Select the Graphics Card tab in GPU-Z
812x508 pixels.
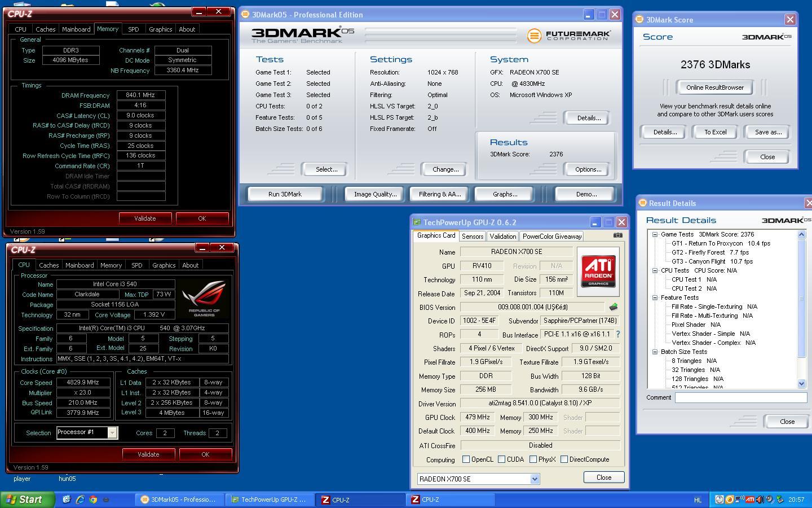click(x=436, y=235)
